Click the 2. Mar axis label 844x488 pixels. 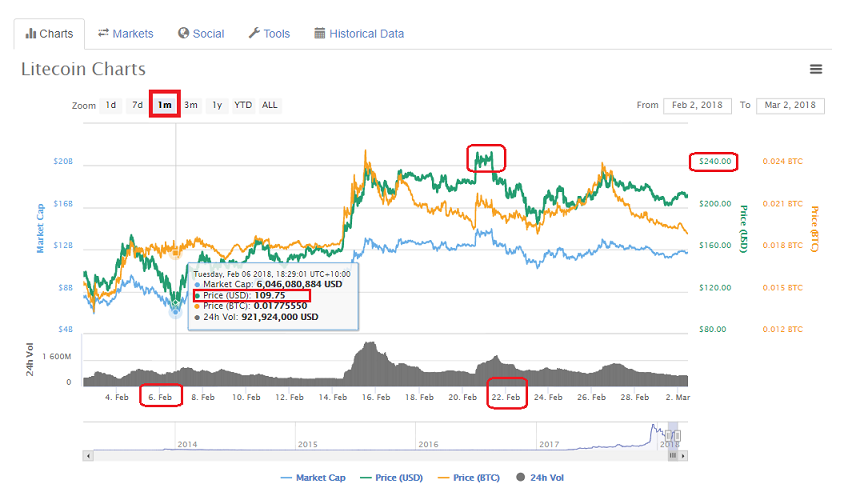pyautogui.click(x=678, y=397)
